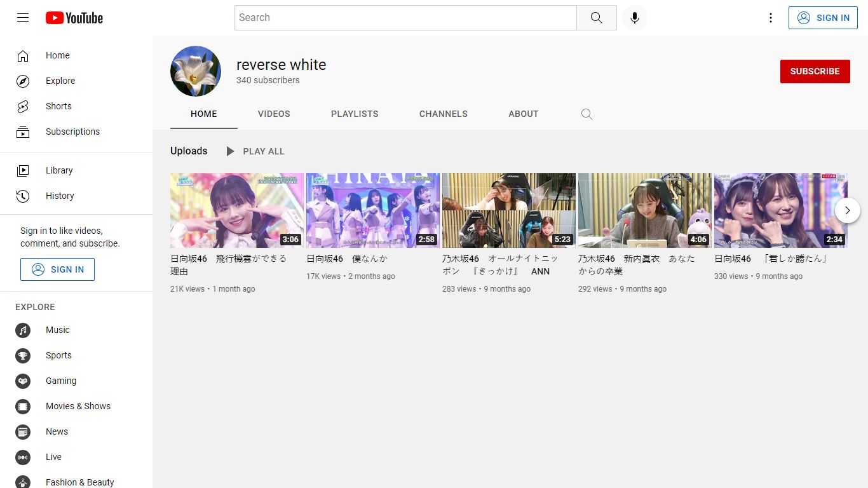Open the 3:06 video thumbnail

coord(237,210)
